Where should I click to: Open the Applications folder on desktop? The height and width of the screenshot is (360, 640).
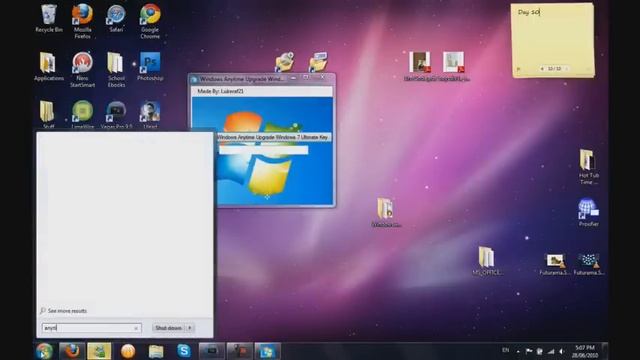click(49, 66)
